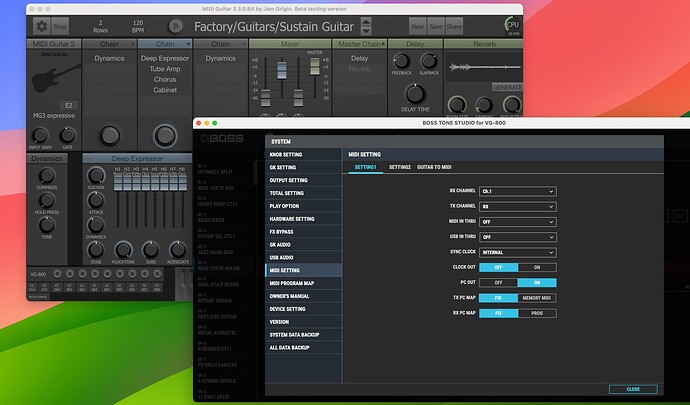
Task: Click first VG-800 controller knob
Action: tap(57, 274)
